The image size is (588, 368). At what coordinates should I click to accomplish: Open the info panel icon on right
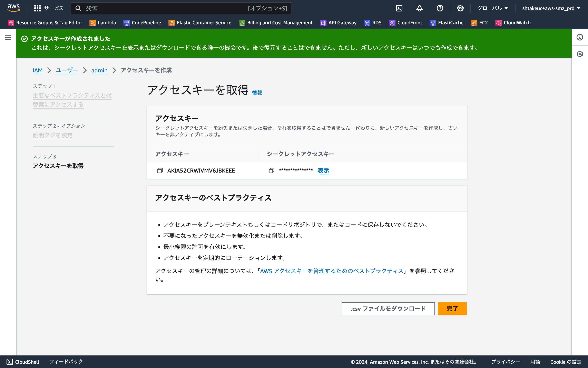(x=580, y=37)
